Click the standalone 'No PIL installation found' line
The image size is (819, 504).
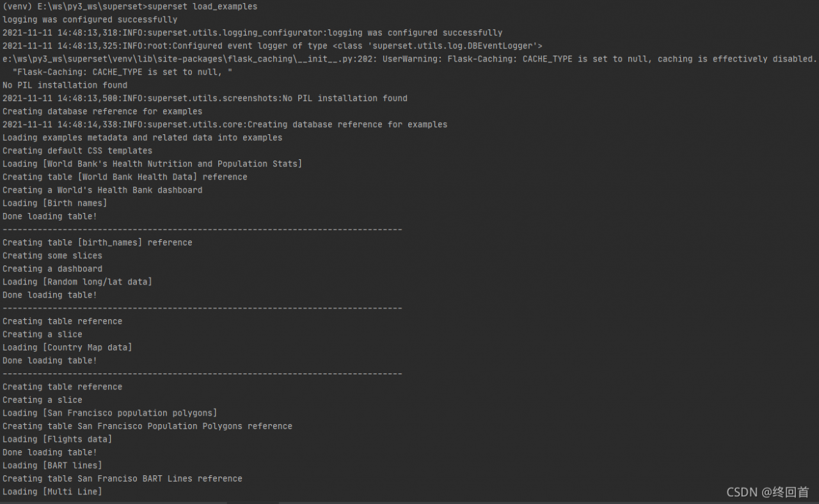coord(65,85)
